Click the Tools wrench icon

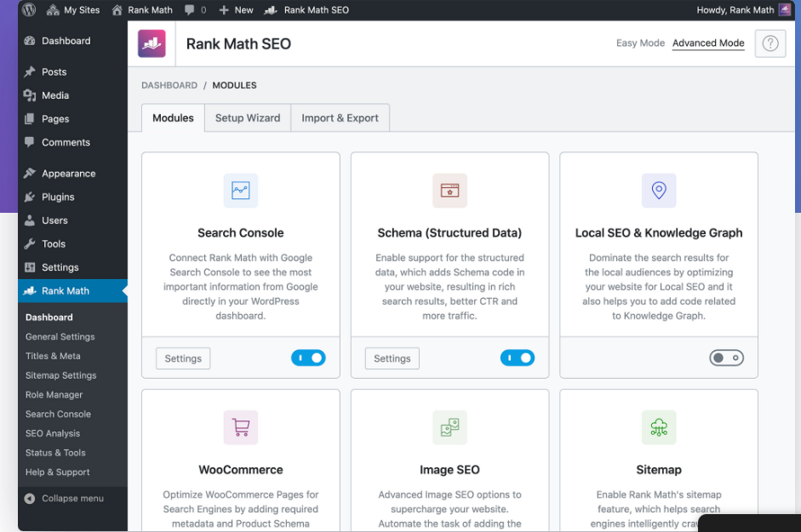30,243
